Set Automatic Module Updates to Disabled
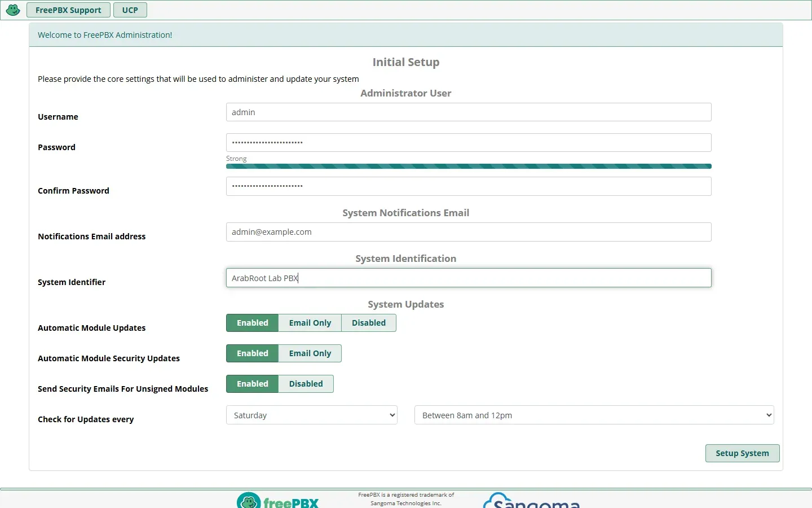 coord(369,323)
